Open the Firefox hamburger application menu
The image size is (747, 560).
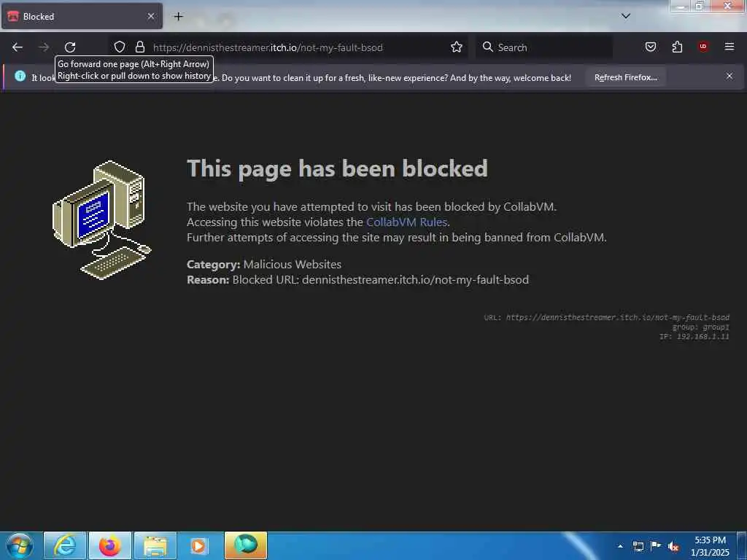(729, 47)
